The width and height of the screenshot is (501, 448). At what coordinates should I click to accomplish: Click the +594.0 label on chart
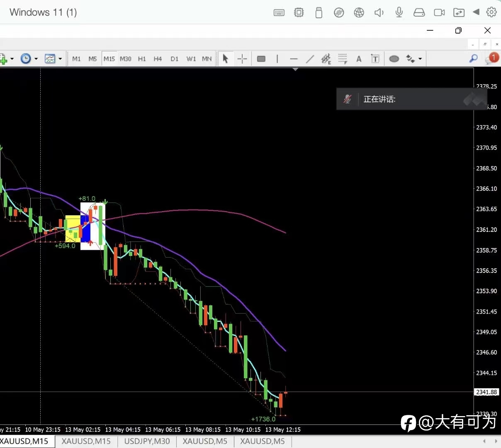[65, 246]
